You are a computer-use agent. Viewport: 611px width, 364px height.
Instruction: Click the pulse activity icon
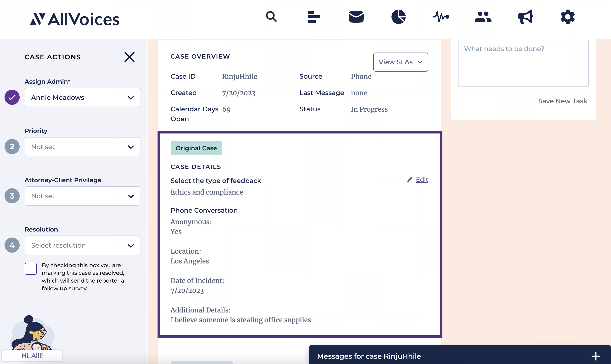pyautogui.click(x=441, y=17)
